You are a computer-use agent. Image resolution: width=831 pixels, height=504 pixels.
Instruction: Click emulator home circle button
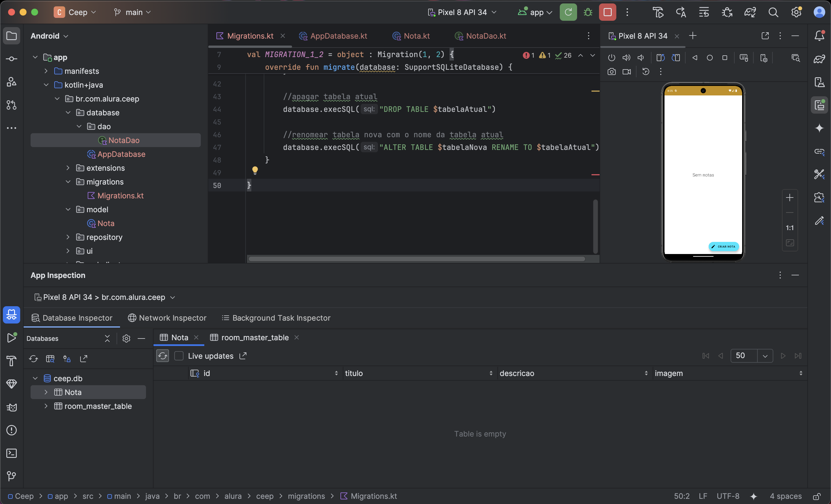click(x=710, y=58)
